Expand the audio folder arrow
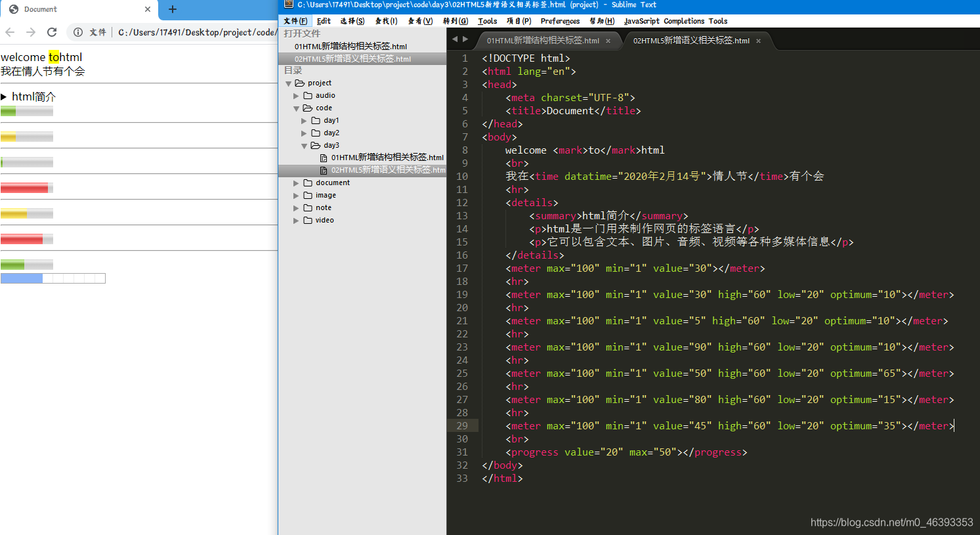980x535 pixels. (x=296, y=96)
